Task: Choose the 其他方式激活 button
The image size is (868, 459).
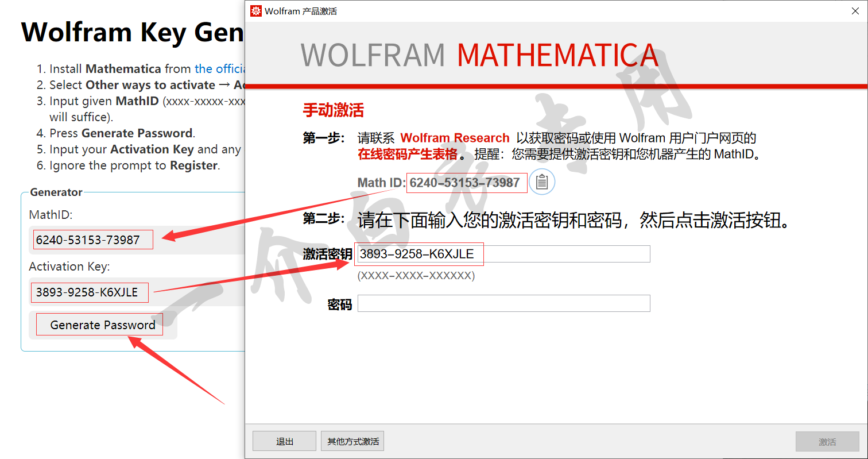Action: click(x=352, y=441)
